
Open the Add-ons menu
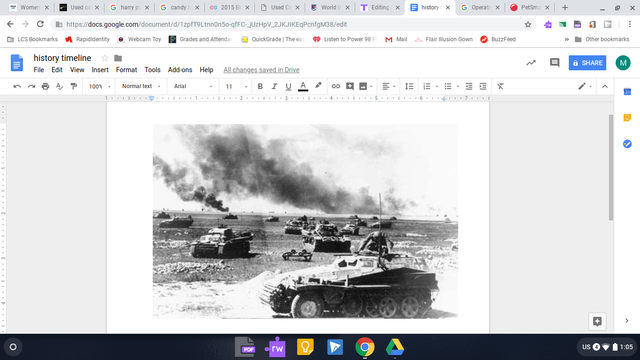pyautogui.click(x=180, y=70)
